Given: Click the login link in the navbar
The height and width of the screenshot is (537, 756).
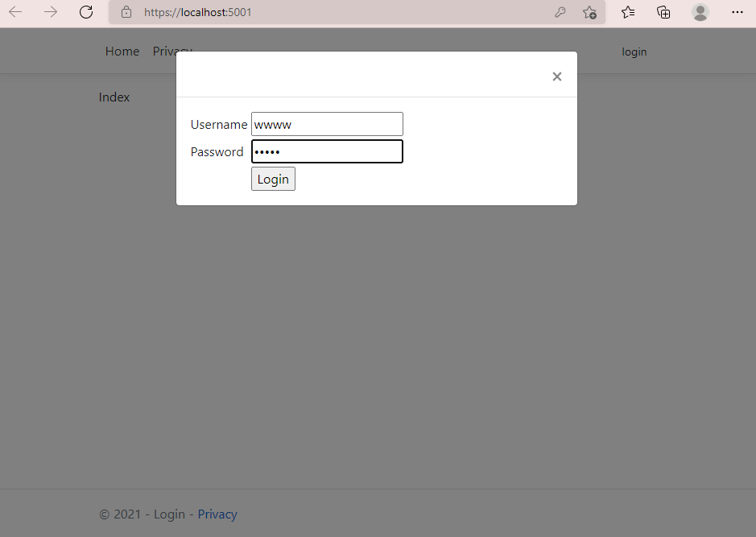Looking at the screenshot, I should point(634,52).
